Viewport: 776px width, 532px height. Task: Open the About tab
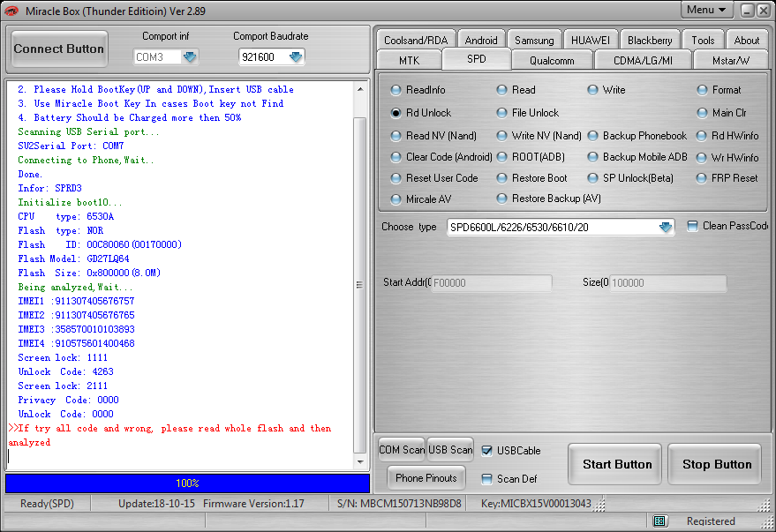746,40
